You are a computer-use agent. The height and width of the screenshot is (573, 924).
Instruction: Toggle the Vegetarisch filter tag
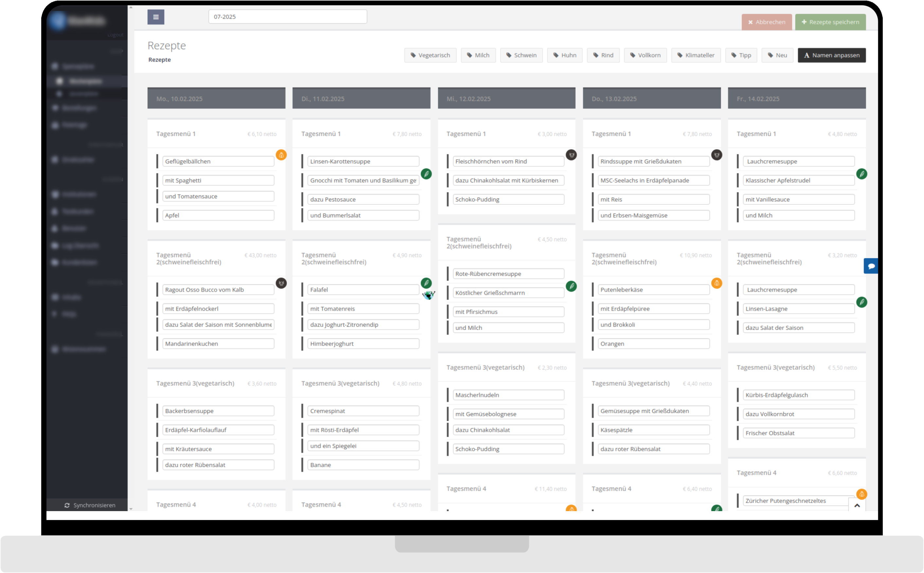430,55
